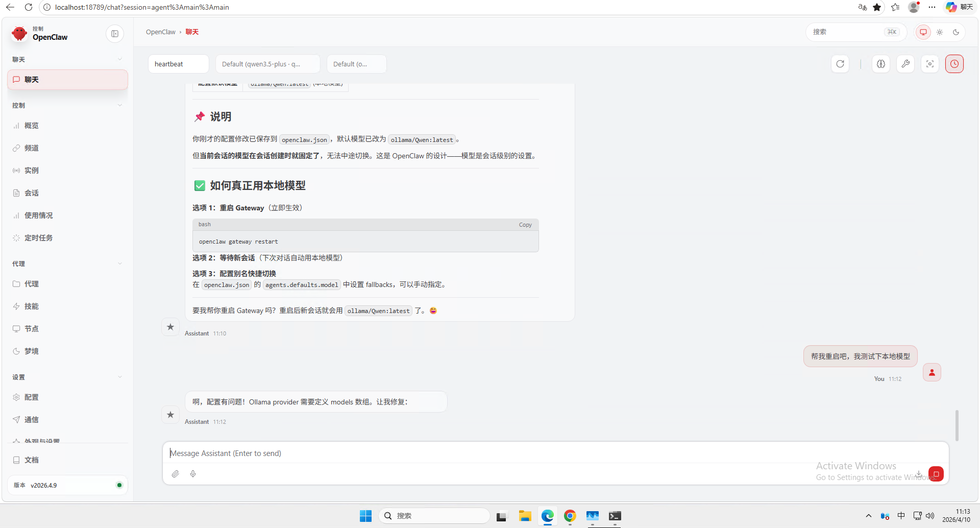Copy the openclaw gateway restart command
The width and height of the screenshot is (980, 528).
525,225
